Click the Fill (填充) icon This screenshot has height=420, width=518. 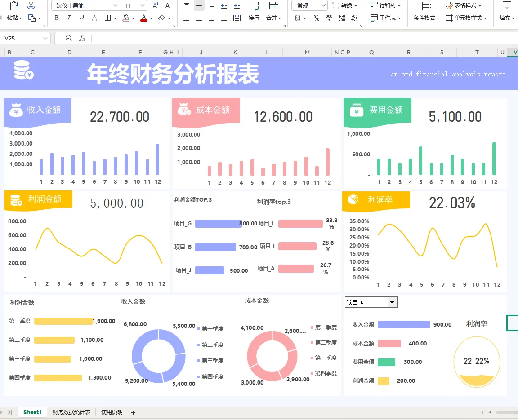click(x=506, y=5)
